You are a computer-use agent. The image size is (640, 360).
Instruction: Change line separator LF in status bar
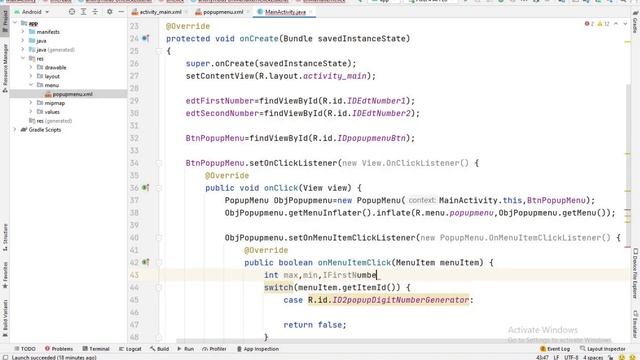tap(556, 358)
